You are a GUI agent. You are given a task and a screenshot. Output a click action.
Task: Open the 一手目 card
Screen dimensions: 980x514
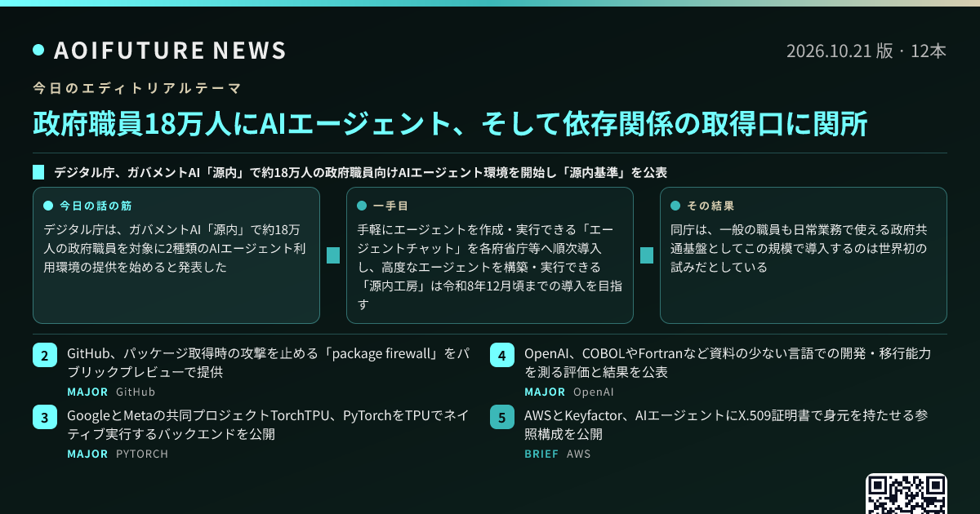[x=490, y=255]
